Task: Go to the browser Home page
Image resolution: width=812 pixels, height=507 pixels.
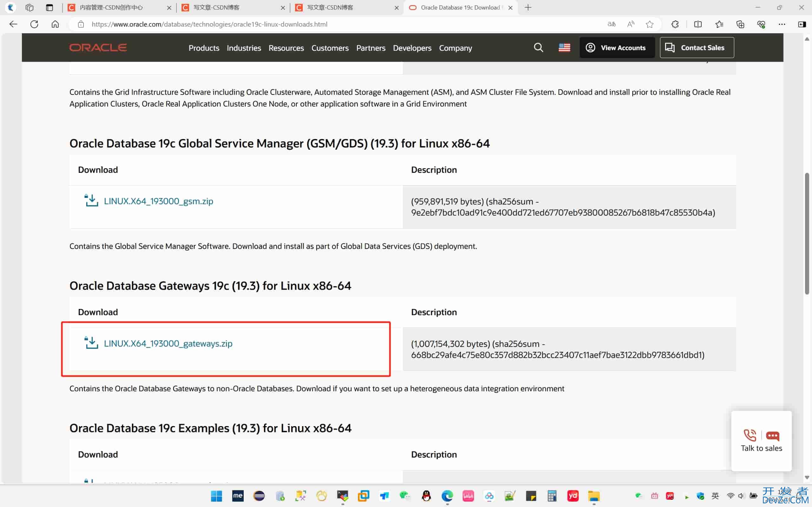Action: (x=55, y=24)
